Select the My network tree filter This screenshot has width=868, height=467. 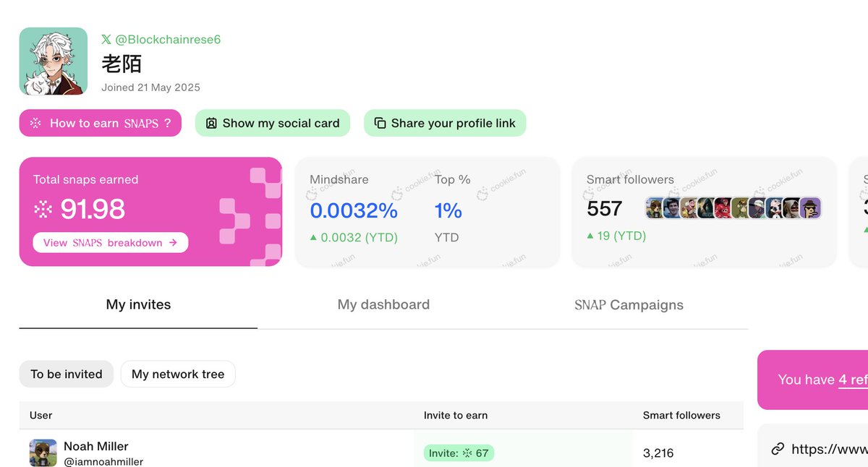coord(178,374)
